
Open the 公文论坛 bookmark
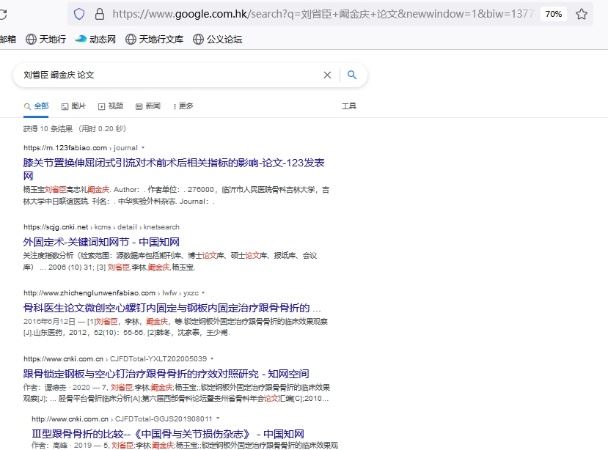220,39
